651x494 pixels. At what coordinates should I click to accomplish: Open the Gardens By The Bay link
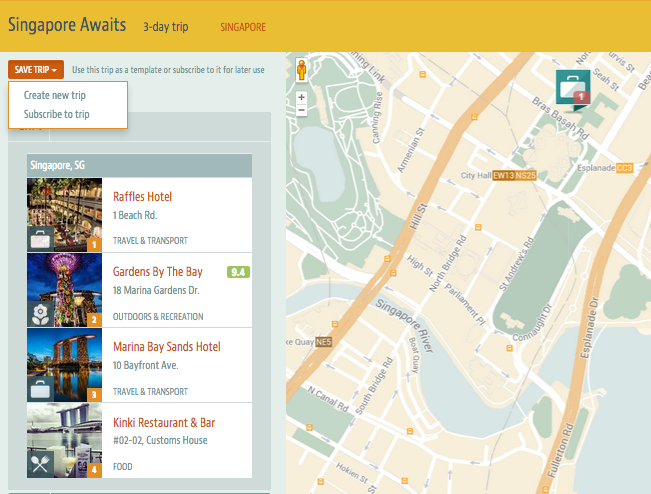pos(158,271)
